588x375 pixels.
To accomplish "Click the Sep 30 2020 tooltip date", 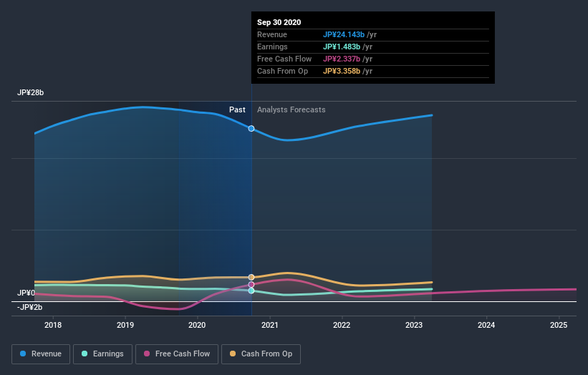I will (279, 22).
